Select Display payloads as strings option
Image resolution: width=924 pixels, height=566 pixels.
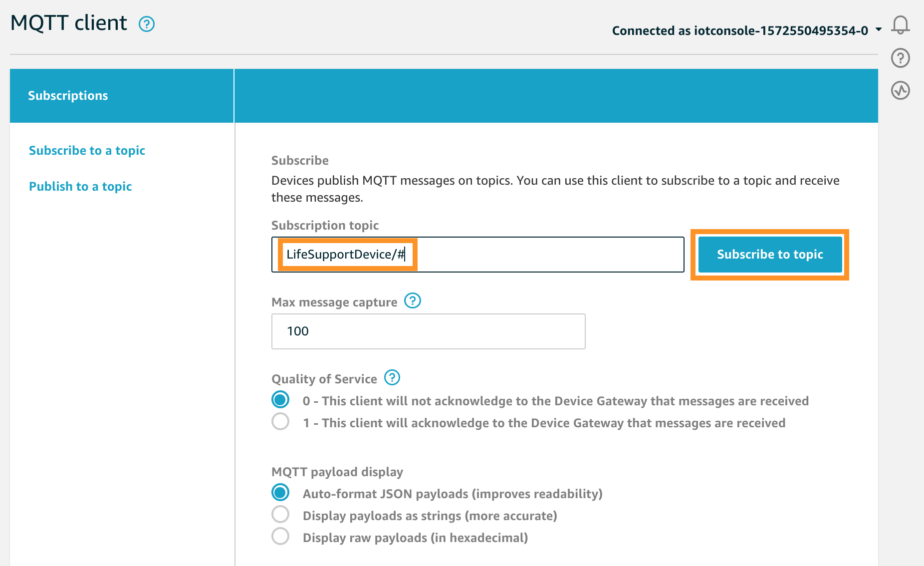280,515
